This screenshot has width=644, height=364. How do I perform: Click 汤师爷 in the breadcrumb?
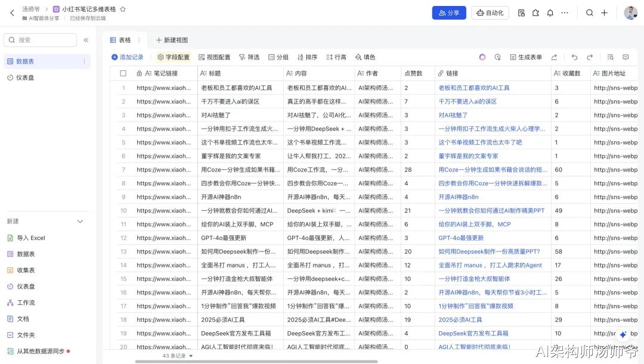click(31, 9)
